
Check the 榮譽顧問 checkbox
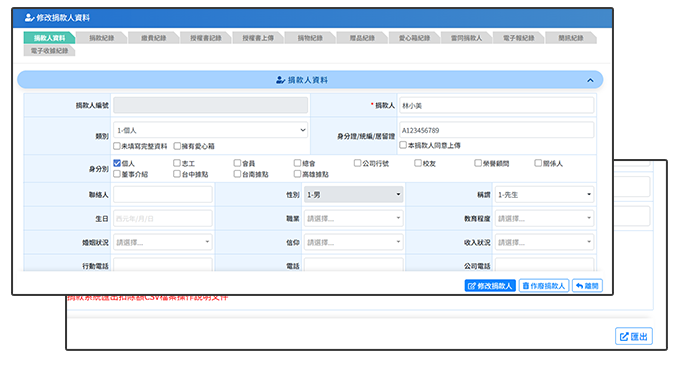(478, 163)
